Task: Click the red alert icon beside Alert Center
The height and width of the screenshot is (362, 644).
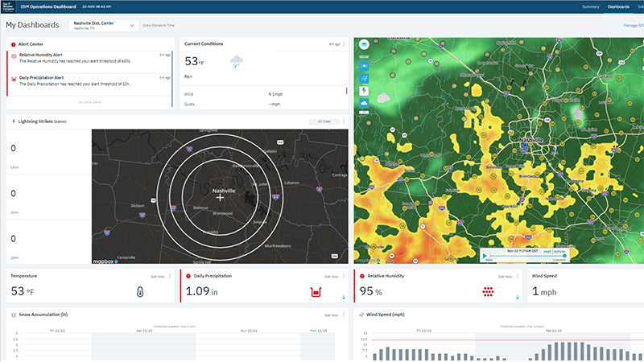Action: point(13,44)
